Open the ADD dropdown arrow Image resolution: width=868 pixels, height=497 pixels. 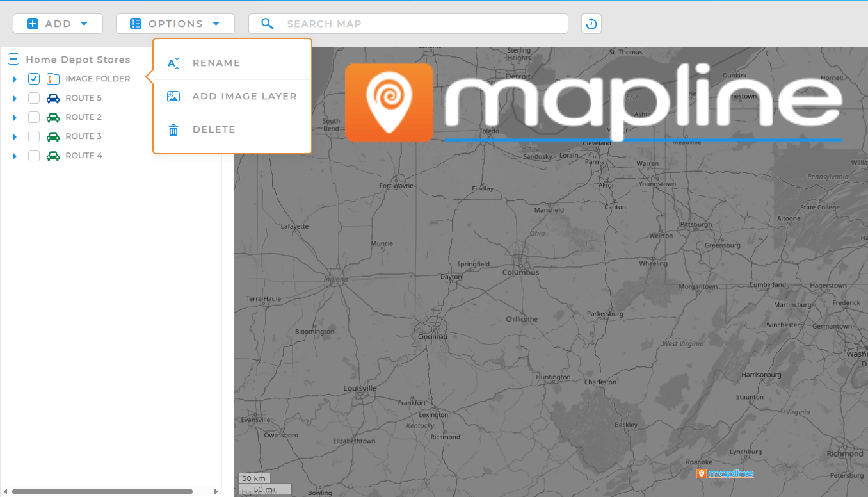[x=84, y=24]
